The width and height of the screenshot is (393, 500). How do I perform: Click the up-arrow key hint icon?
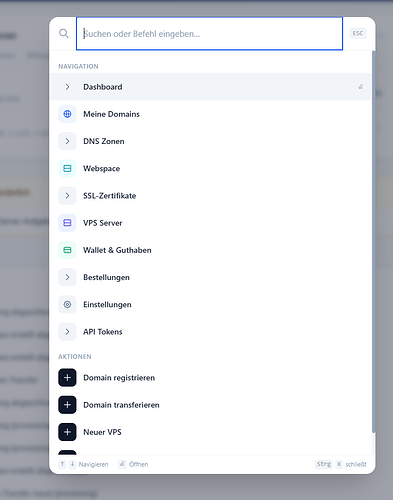[x=62, y=464]
